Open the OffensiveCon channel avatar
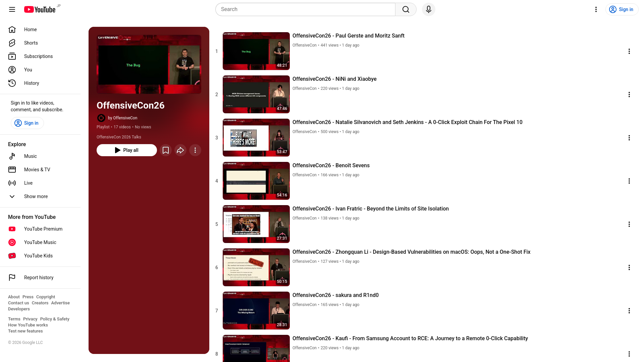 [101, 118]
